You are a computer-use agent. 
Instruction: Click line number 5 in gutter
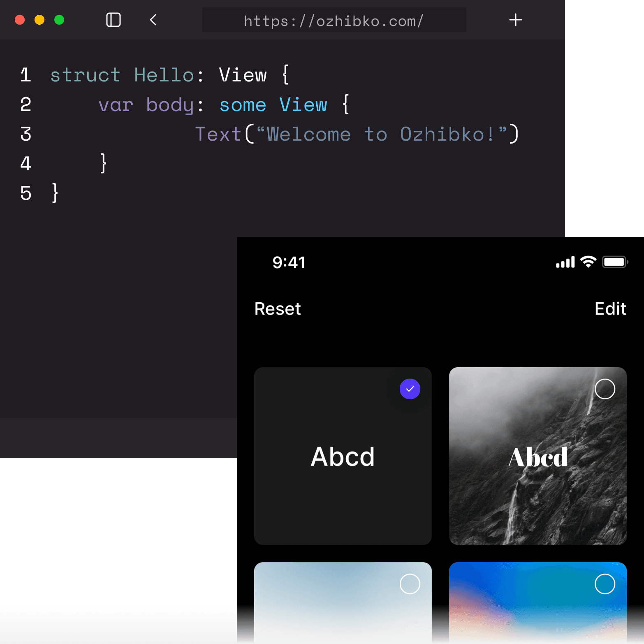26,193
